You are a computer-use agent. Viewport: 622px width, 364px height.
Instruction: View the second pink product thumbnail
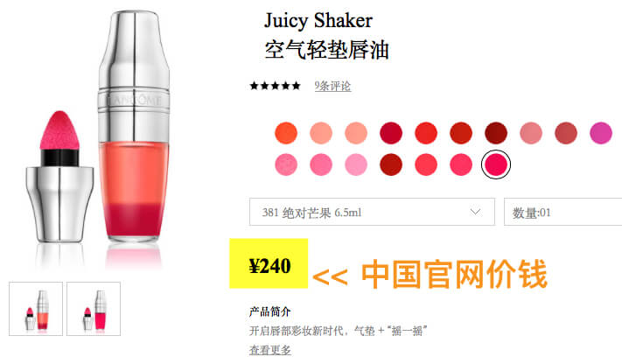tap(94, 309)
